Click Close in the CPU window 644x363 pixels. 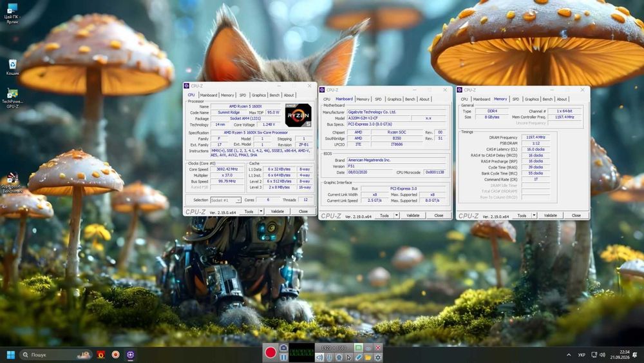pyautogui.click(x=303, y=211)
